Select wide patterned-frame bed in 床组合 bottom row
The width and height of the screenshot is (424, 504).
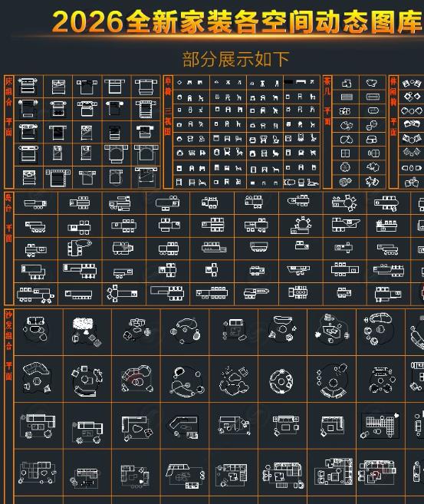pos(58,178)
